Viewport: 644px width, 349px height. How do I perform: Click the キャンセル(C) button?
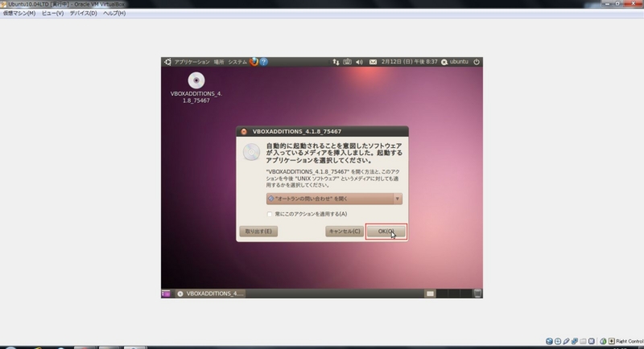pyautogui.click(x=345, y=232)
